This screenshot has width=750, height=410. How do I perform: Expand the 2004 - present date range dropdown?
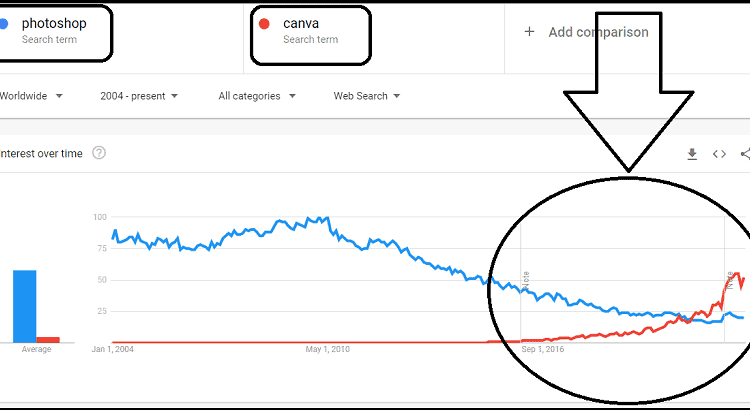(x=139, y=96)
